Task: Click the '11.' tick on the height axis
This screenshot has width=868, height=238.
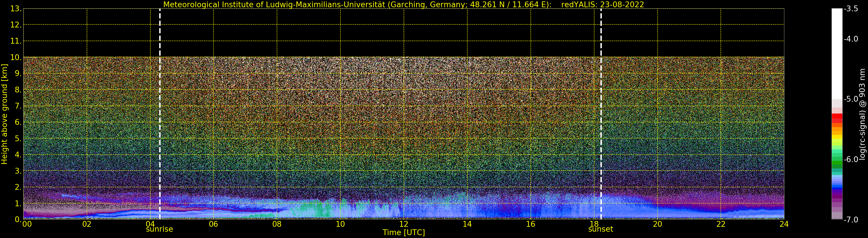Action: tap(16, 41)
